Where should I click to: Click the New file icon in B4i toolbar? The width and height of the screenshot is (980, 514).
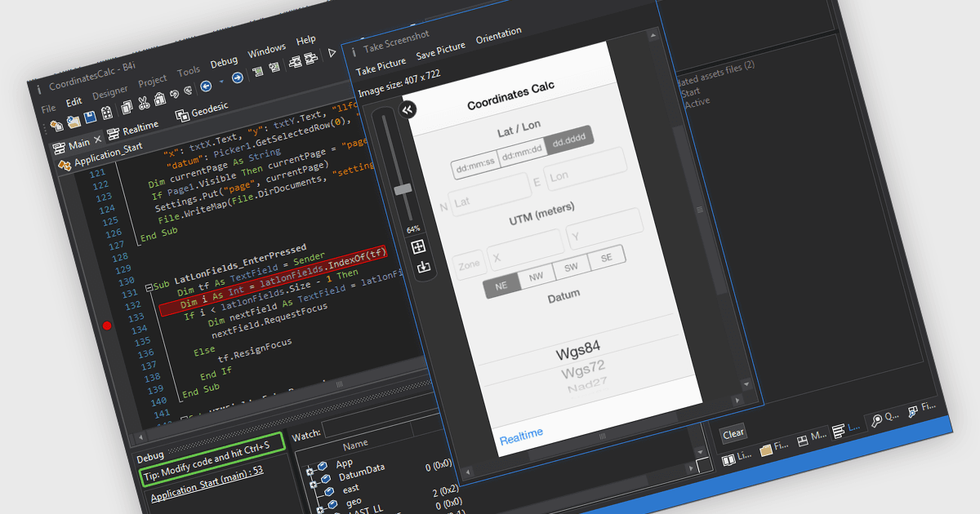[57, 125]
